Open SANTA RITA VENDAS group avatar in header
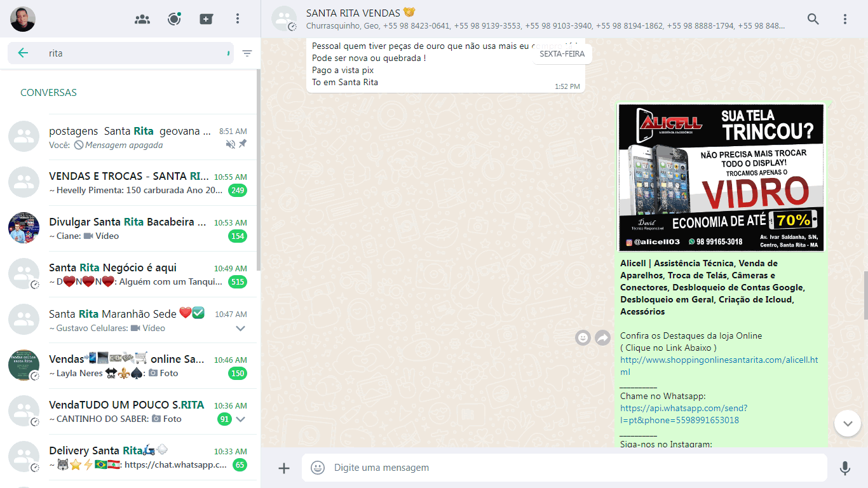This screenshot has height=488, width=868. coord(284,19)
